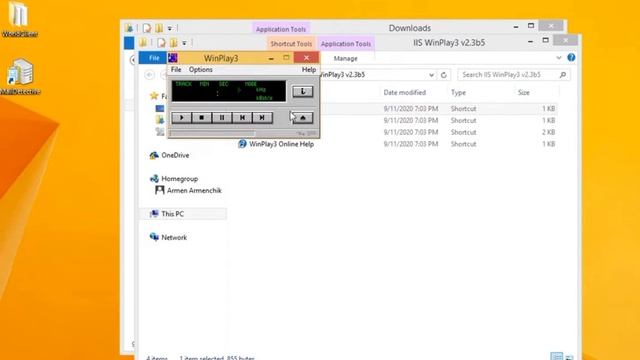Click the Downloads window title bar
Viewport: 640px width, 360px height.
[409, 28]
